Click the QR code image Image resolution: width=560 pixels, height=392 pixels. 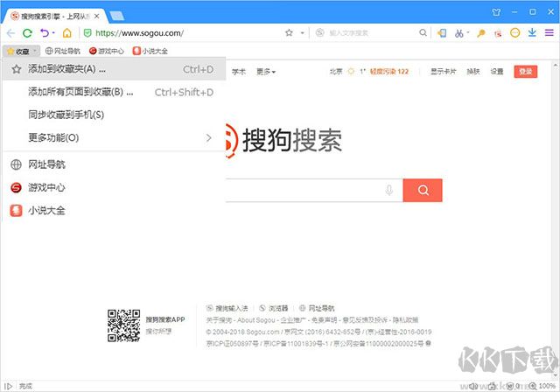pos(124,325)
